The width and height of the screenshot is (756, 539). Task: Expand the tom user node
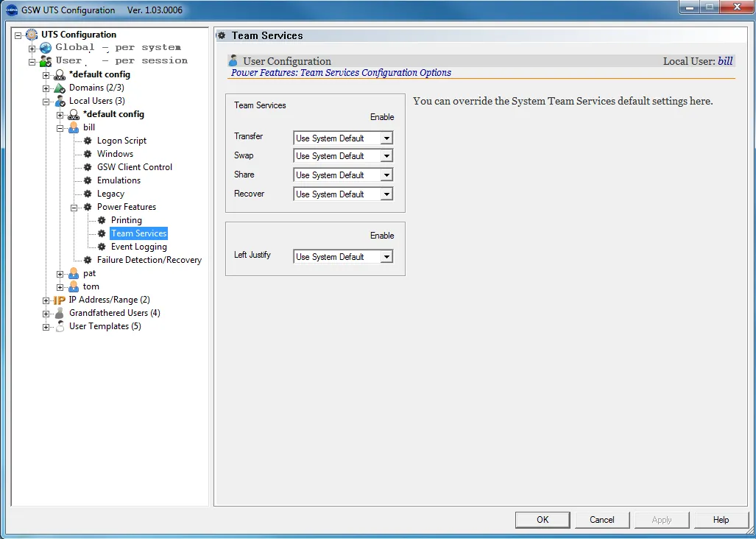(60, 287)
